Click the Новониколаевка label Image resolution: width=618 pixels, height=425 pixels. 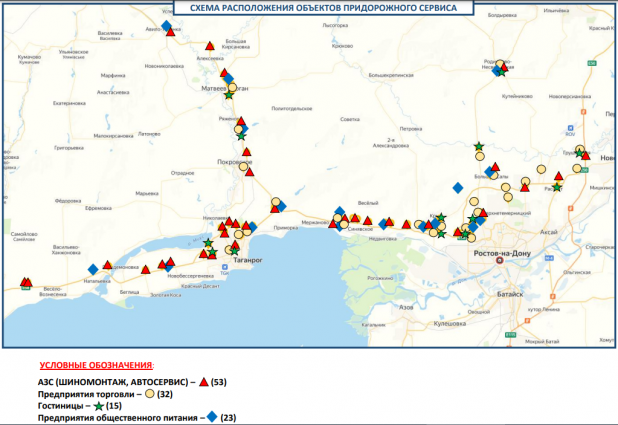[164, 66]
